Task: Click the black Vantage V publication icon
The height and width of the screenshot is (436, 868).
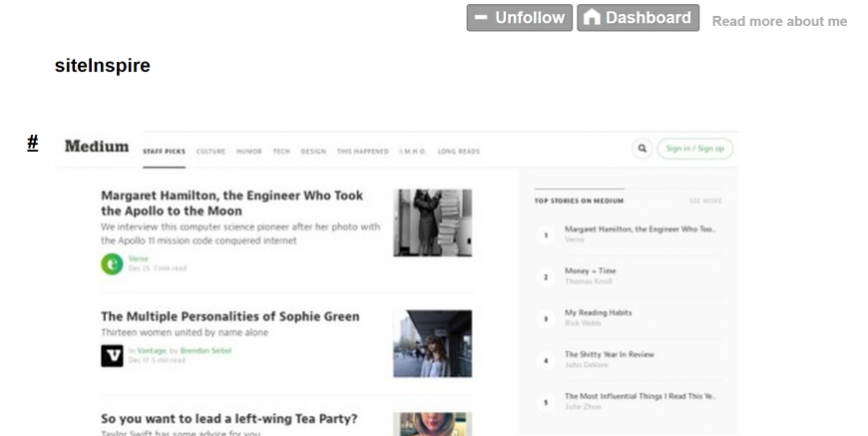Action: coord(112,356)
